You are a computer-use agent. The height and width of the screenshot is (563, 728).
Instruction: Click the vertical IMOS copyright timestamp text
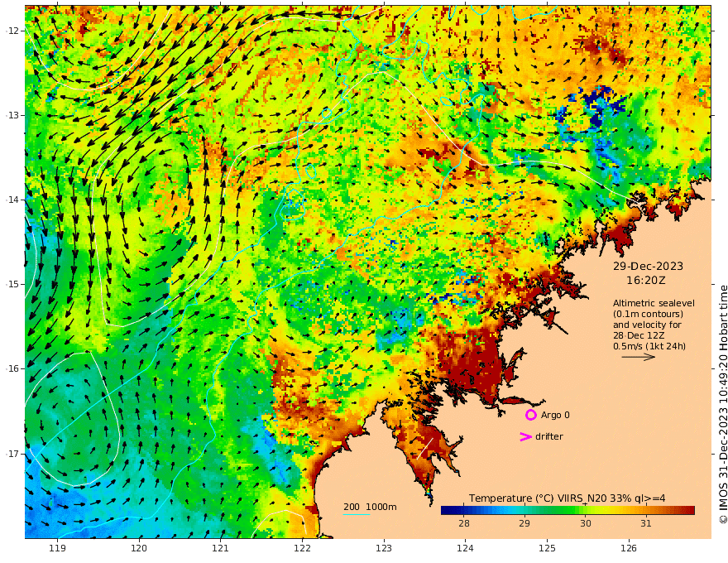point(723,405)
